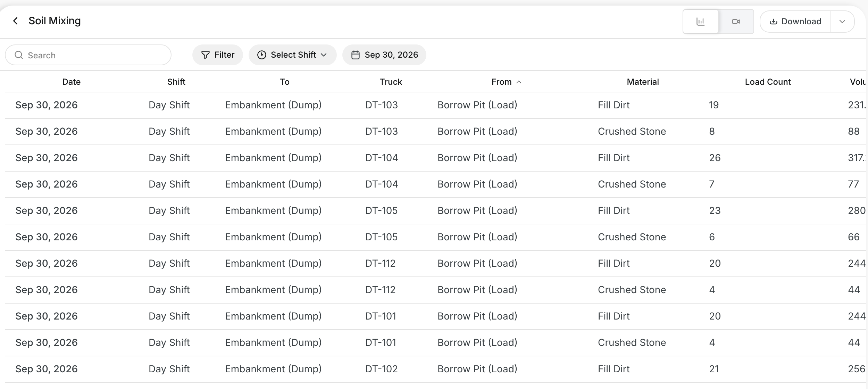Select the Load Count cell showing 23
Viewport: 868px width, 389px height.
715,210
